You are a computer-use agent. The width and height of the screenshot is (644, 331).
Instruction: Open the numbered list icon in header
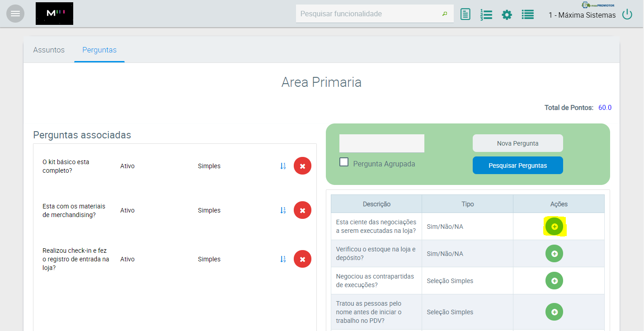tap(486, 14)
